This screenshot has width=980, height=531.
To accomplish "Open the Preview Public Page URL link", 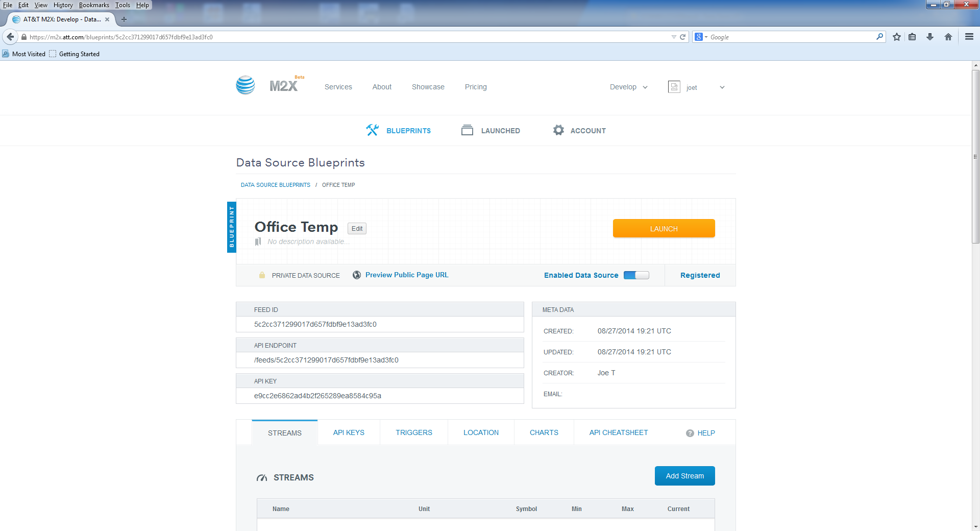I will pos(407,275).
